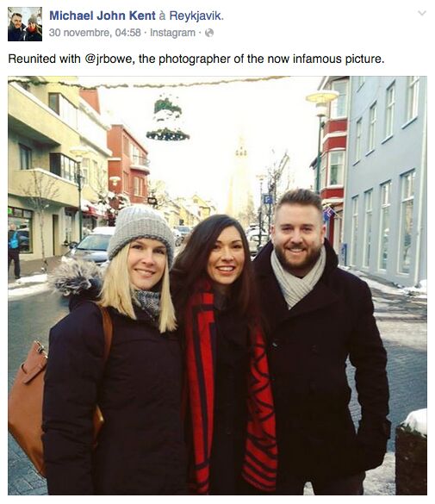This screenshot has height=504, width=435.
Task: Click the woman wearing the red scarf
Action: point(225,353)
